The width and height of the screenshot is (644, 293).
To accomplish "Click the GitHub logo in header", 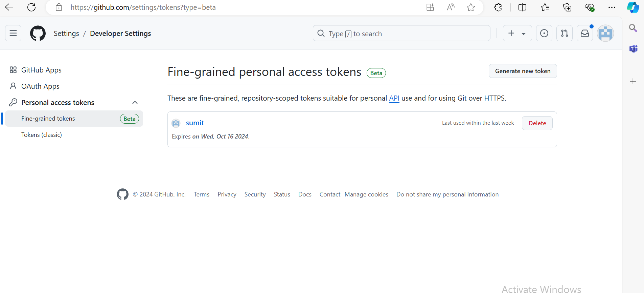I will (38, 34).
